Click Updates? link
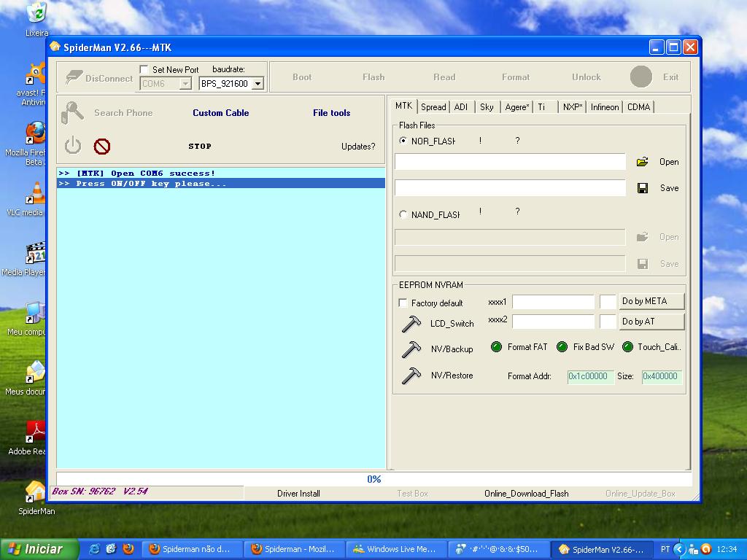 point(358,146)
